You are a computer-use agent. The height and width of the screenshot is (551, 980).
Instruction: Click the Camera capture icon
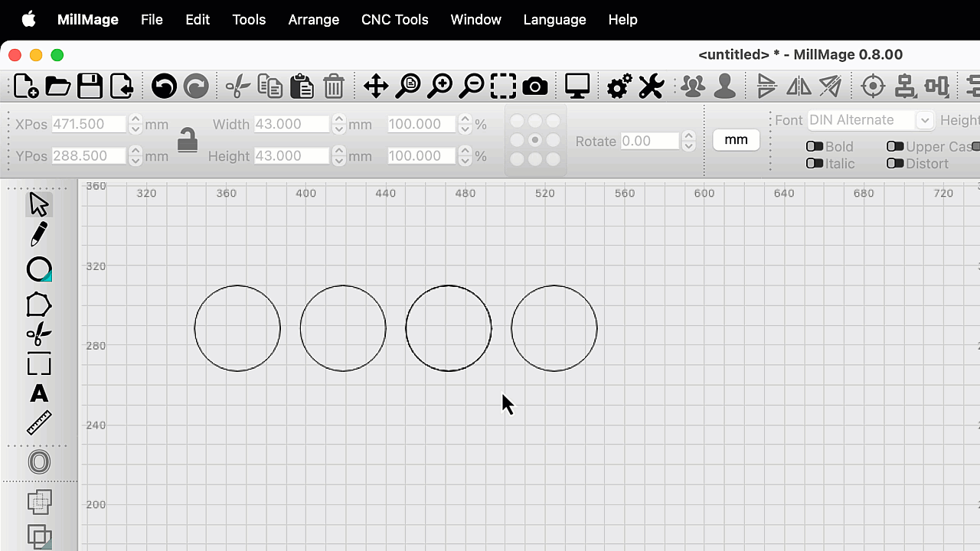535,86
